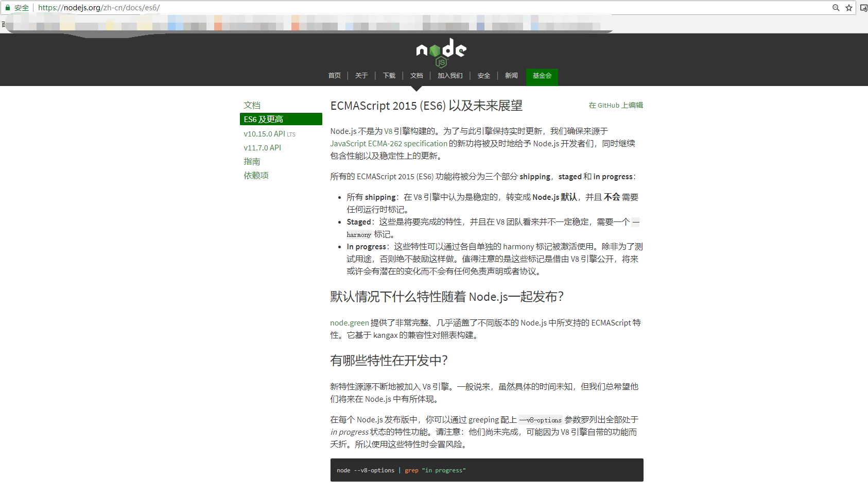868x495 pixels.
Task: Open 指南 in the sidebar
Action: (x=252, y=162)
